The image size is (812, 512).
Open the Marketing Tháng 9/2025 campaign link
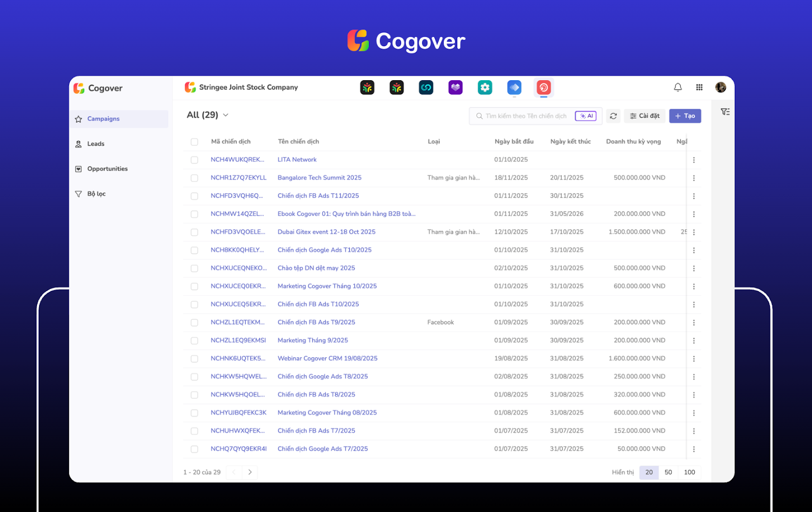pyautogui.click(x=313, y=340)
